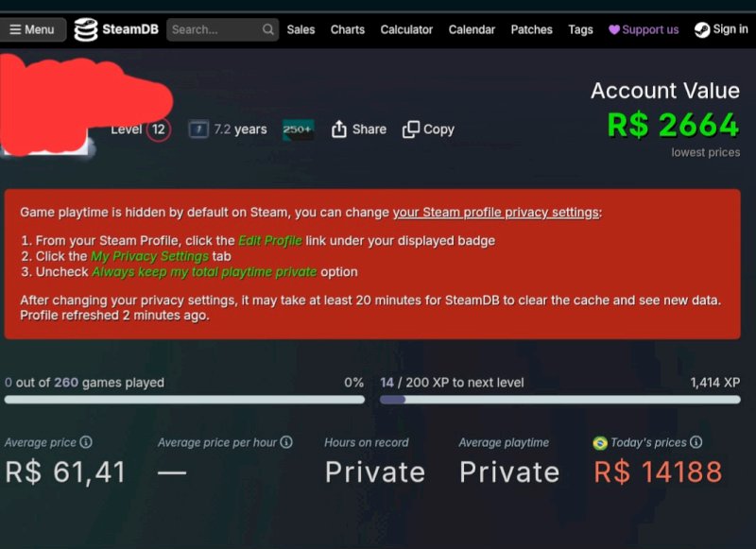Click the 250+ games badge
This screenshot has width=756, height=549.
(298, 129)
